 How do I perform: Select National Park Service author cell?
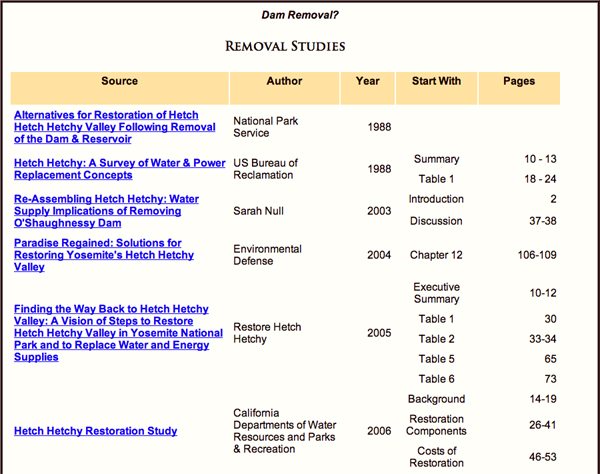click(266, 127)
